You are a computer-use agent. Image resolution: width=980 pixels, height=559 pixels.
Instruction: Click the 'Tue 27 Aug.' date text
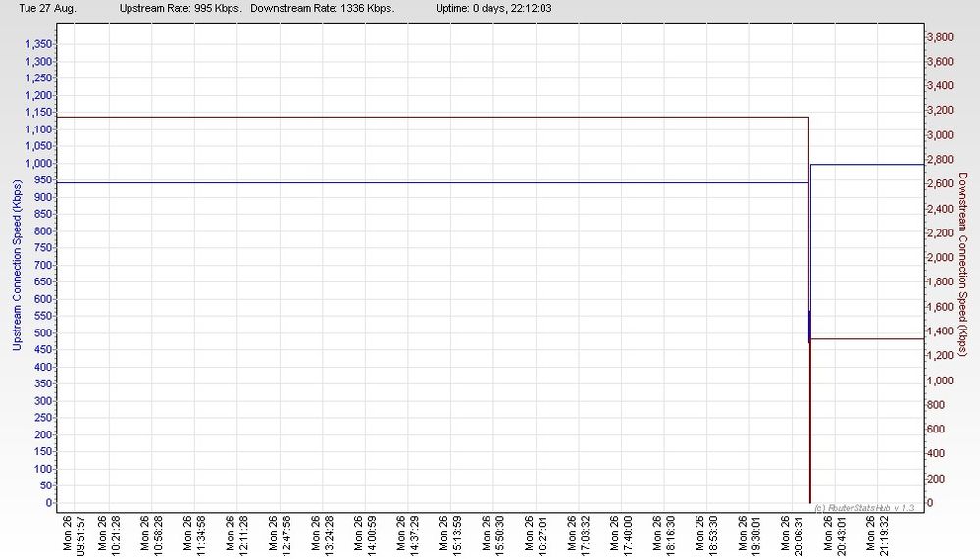pyautogui.click(x=47, y=8)
